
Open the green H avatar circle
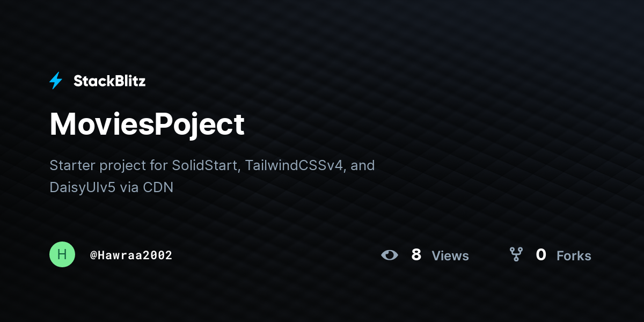tap(62, 254)
